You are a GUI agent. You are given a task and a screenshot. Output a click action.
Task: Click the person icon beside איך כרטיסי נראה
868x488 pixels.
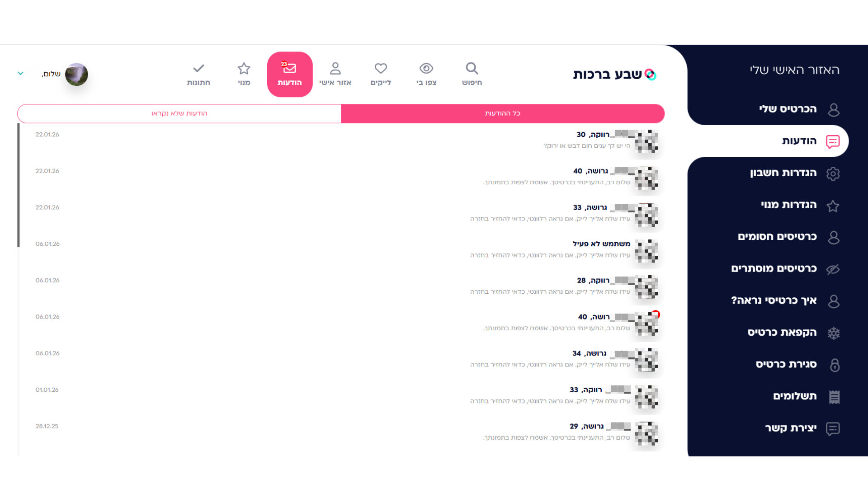833,301
